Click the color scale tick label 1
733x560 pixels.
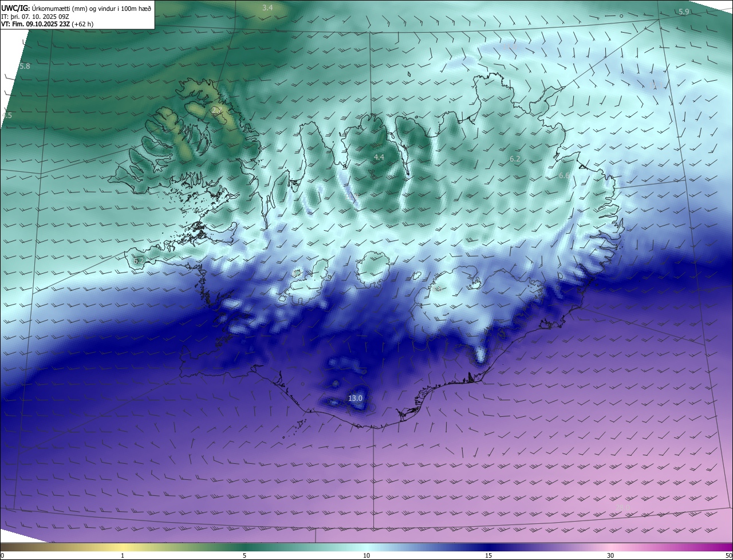(x=123, y=555)
